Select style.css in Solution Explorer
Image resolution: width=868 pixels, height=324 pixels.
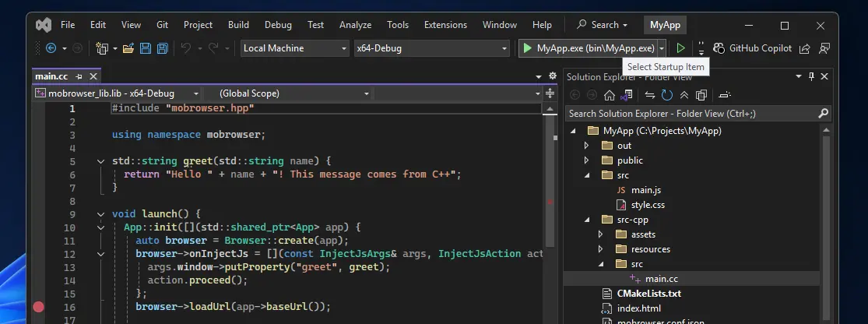(x=648, y=205)
